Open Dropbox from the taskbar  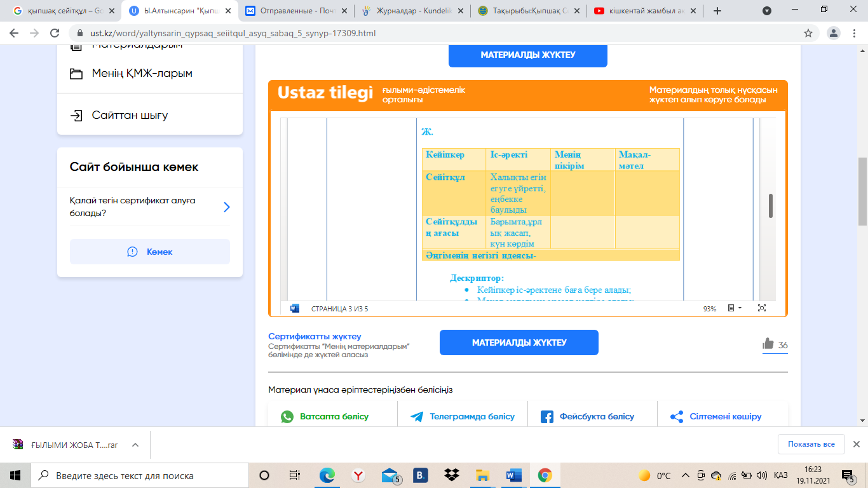click(452, 475)
